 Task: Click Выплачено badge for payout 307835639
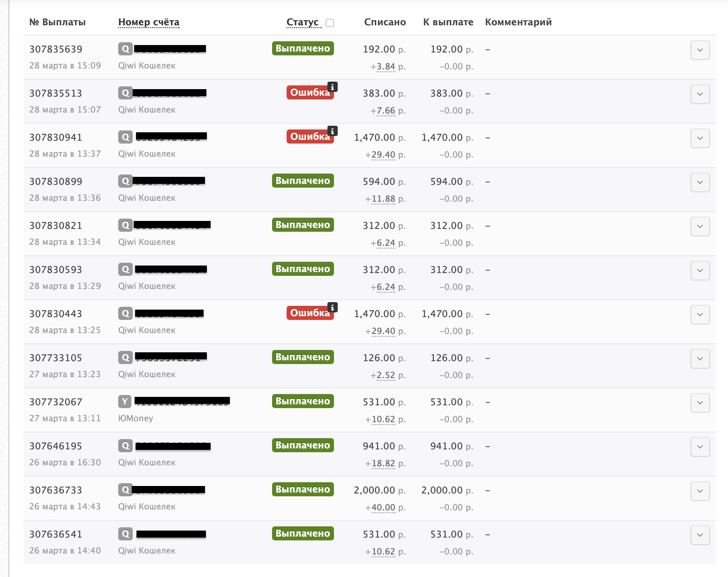[303, 48]
